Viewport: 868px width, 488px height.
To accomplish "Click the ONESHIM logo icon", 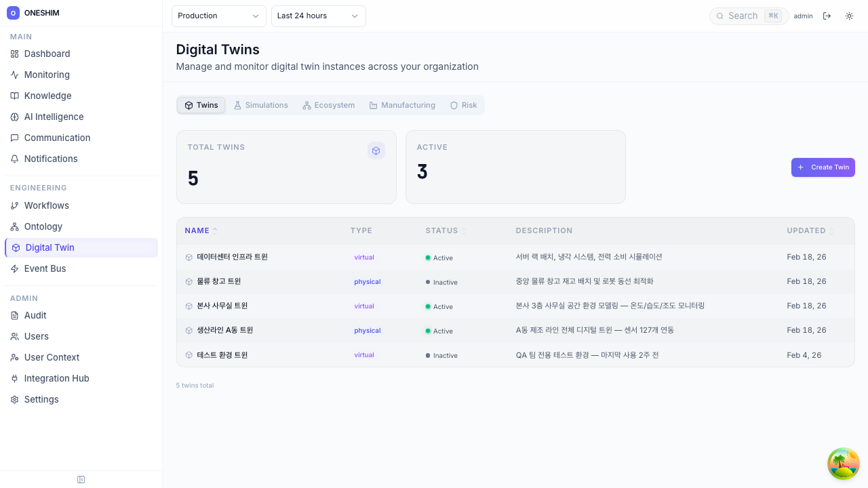I will click(13, 13).
